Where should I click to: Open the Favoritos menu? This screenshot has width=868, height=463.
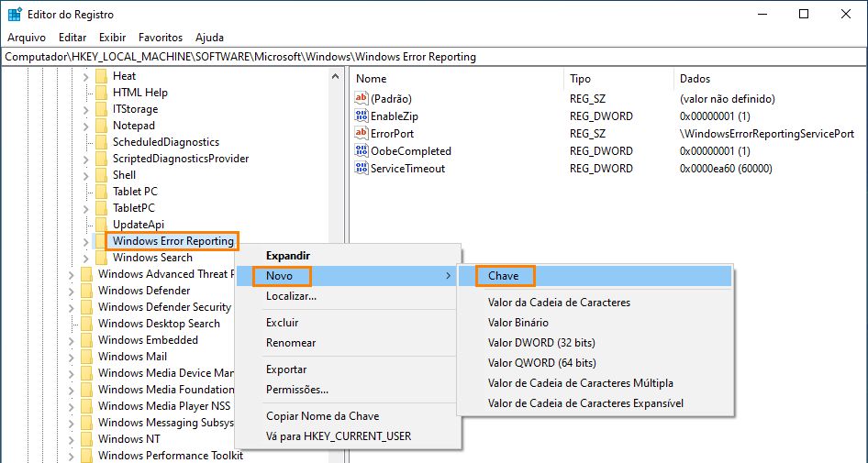tap(161, 38)
